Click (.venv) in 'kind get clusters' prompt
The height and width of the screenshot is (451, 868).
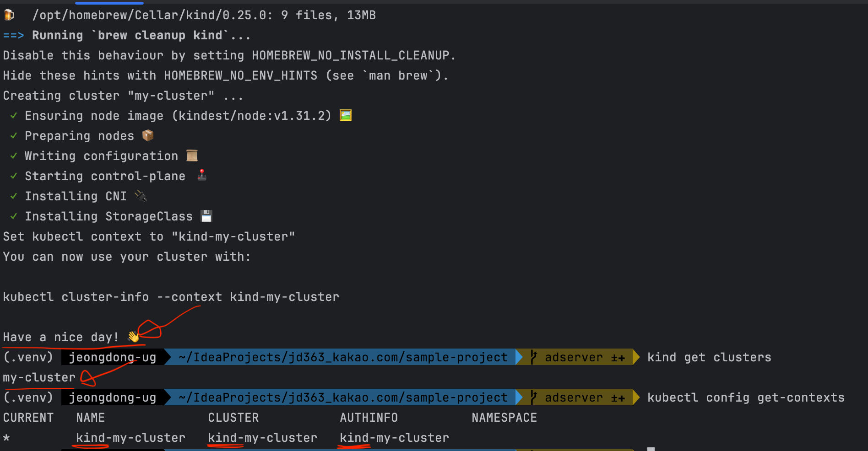[x=28, y=357]
